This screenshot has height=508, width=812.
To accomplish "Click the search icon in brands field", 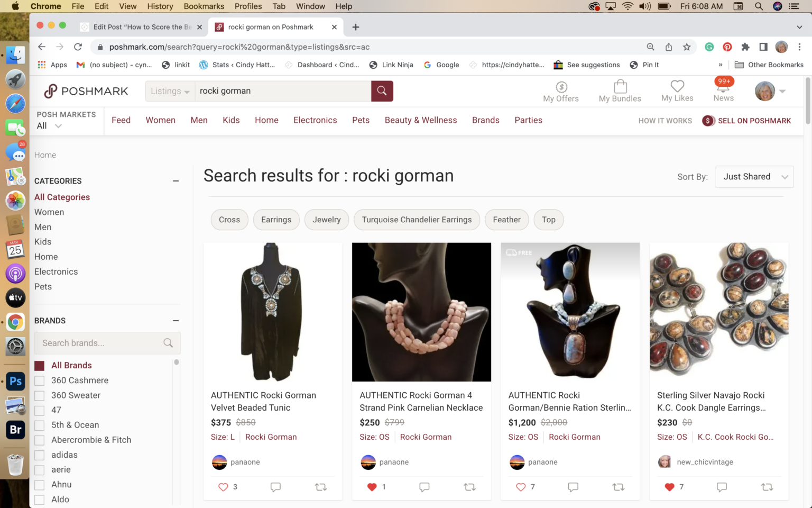I will pos(168,343).
